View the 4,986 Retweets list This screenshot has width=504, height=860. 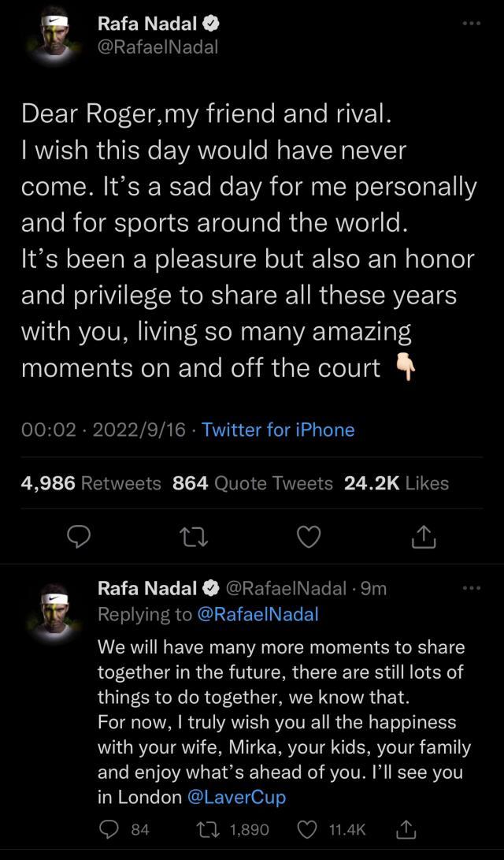coord(91,483)
